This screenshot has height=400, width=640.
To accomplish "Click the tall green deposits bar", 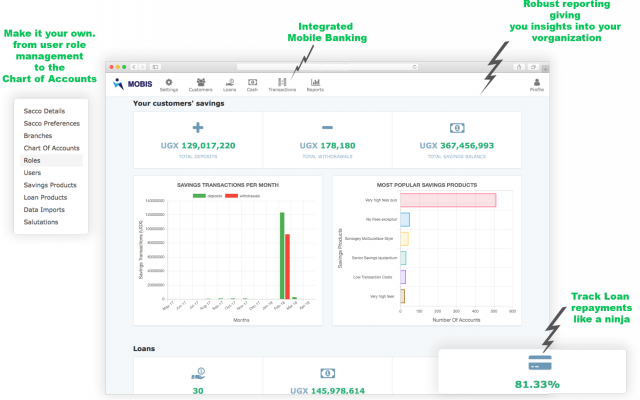I will click(282, 256).
